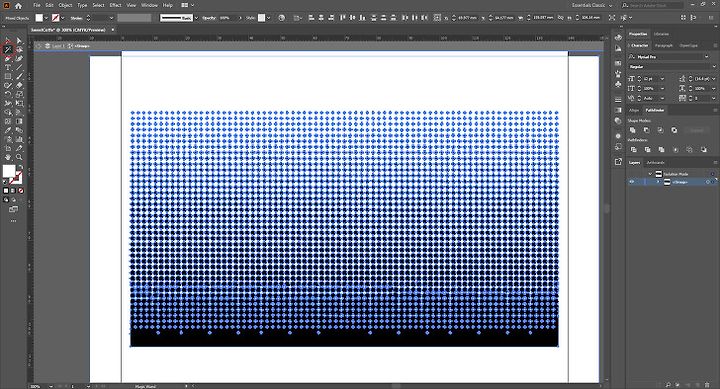
Task: Click the Minus Back pathfinder icon
Action: (x=703, y=150)
